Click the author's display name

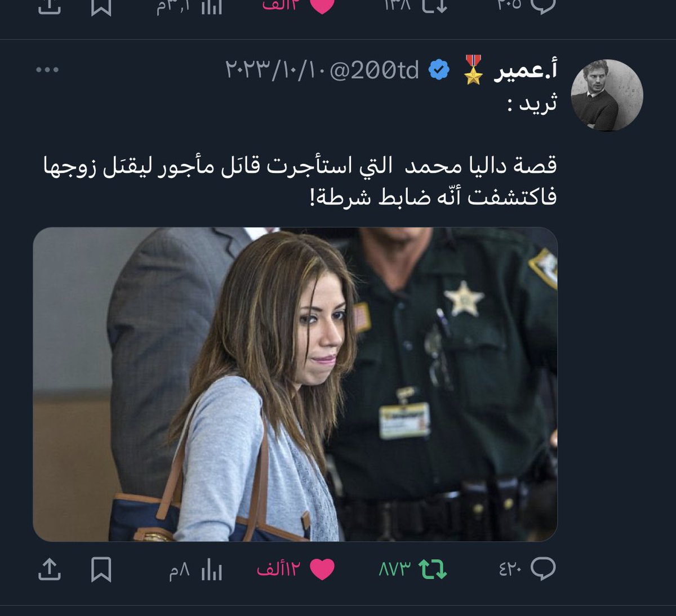pyautogui.click(x=526, y=70)
